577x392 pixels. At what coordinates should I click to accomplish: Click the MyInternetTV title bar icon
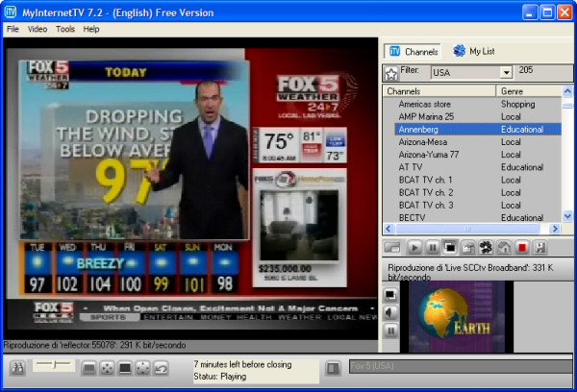(x=11, y=12)
